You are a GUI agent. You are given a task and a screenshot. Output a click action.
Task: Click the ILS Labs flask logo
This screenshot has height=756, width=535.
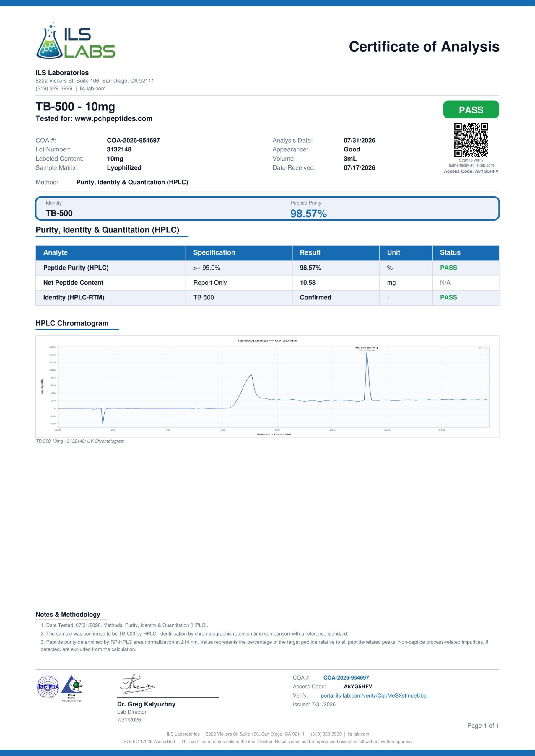(75, 40)
